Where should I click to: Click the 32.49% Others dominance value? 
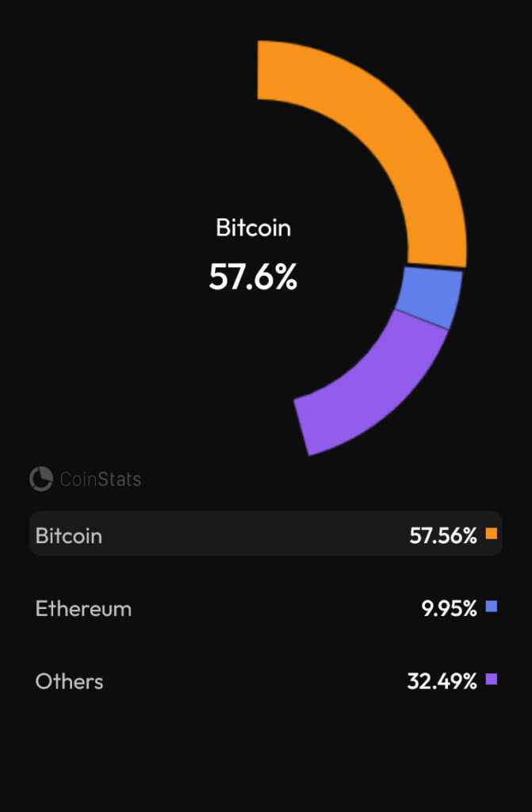[x=442, y=681]
